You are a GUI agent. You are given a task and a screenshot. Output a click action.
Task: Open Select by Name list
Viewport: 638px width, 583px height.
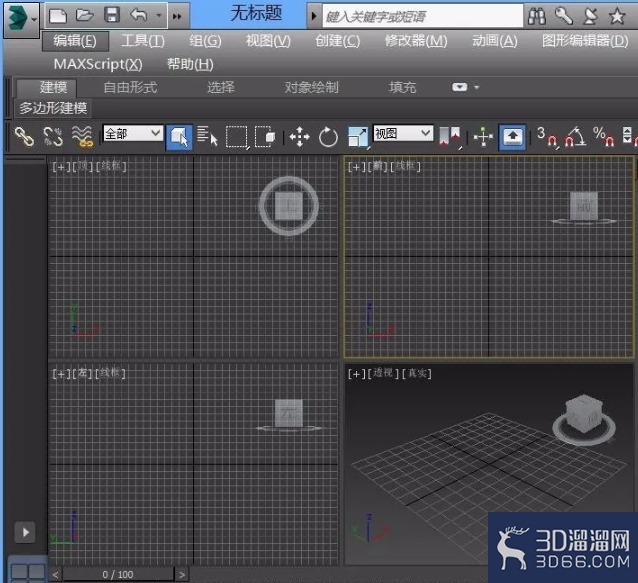pos(208,136)
